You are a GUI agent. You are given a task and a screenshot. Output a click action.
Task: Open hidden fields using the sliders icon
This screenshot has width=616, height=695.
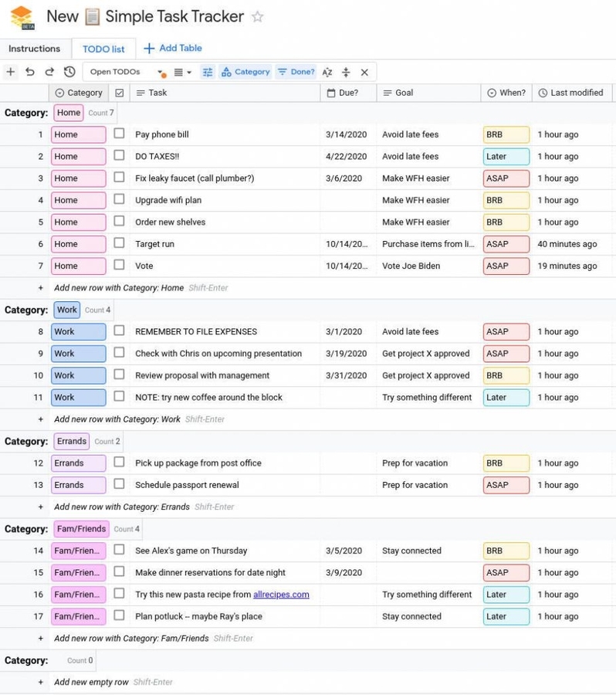click(208, 72)
